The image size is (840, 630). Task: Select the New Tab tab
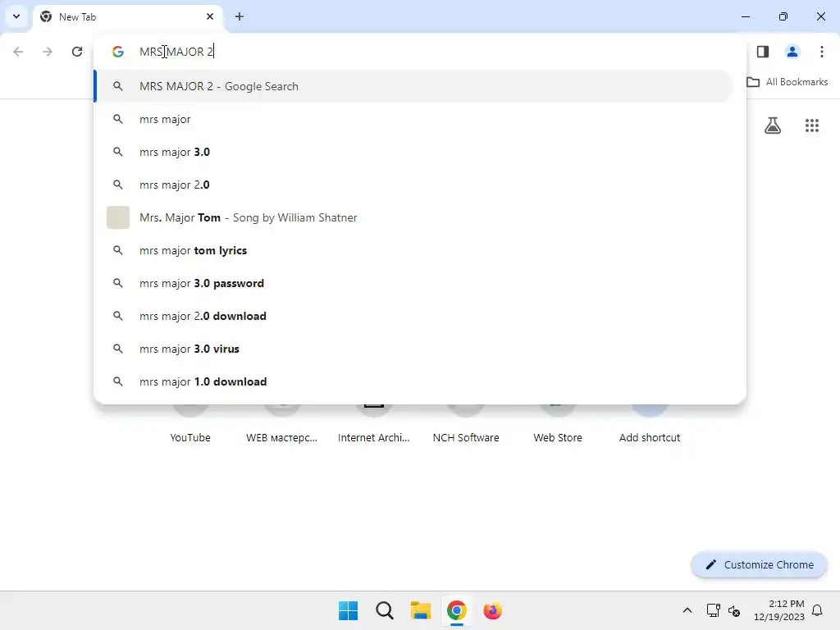click(127, 17)
